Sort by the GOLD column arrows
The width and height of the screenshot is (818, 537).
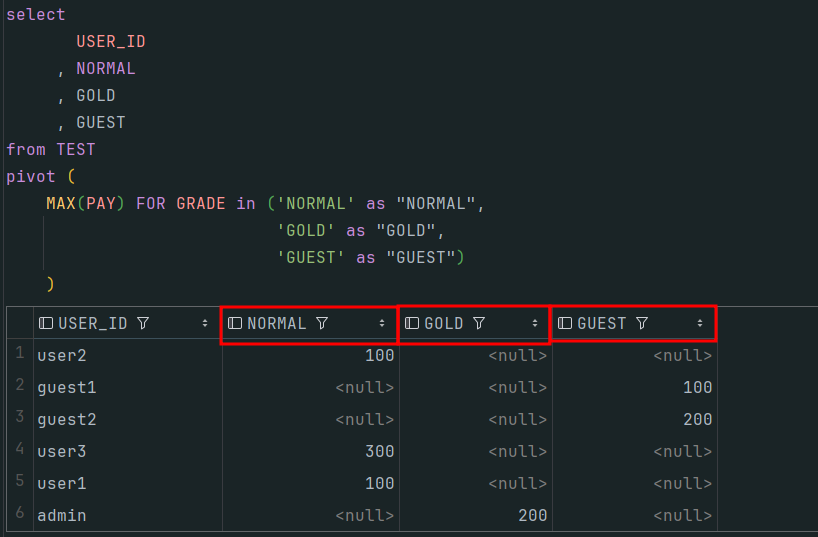(x=535, y=324)
